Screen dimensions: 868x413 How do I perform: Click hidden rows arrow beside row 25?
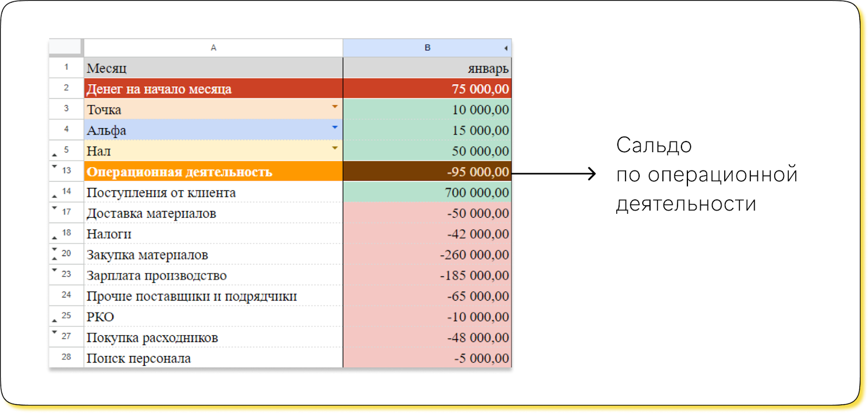tap(54, 320)
